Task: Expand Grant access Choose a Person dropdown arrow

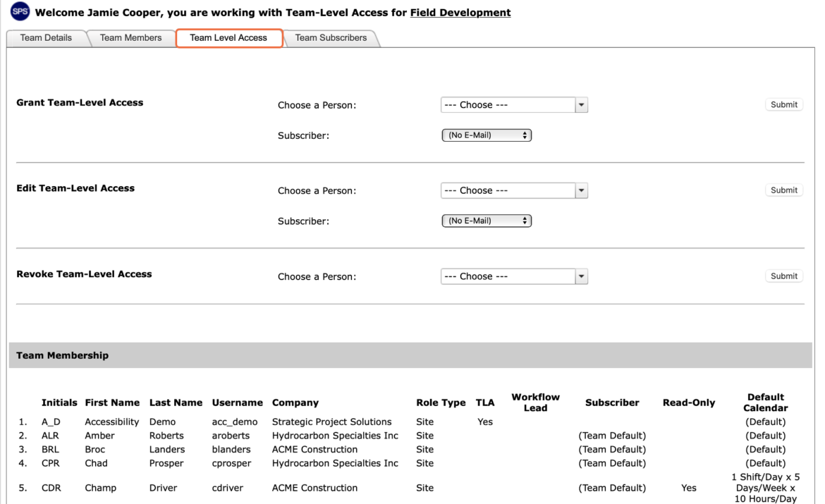Action: coord(582,105)
